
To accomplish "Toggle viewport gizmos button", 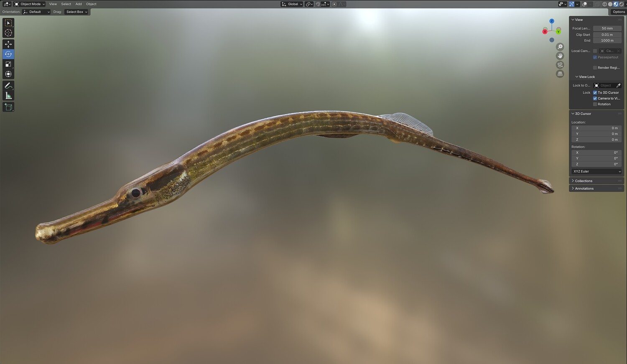I will coord(571,4).
